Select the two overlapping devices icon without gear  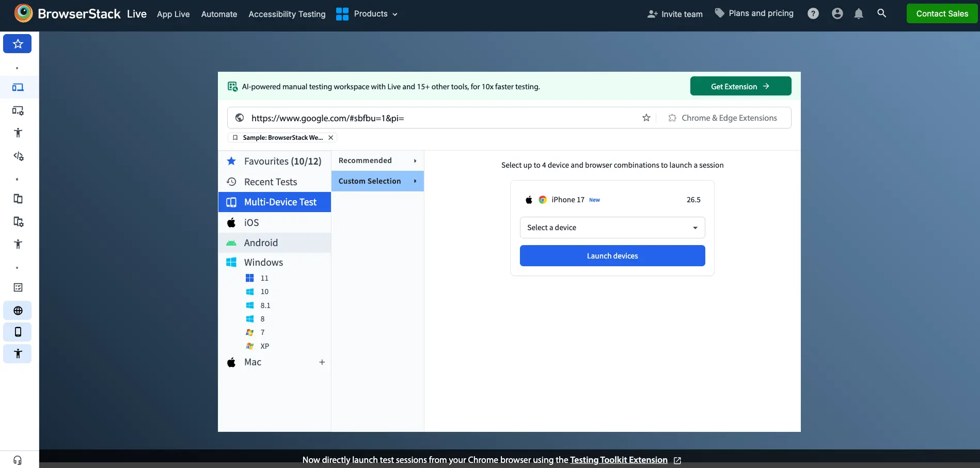[18, 199]
